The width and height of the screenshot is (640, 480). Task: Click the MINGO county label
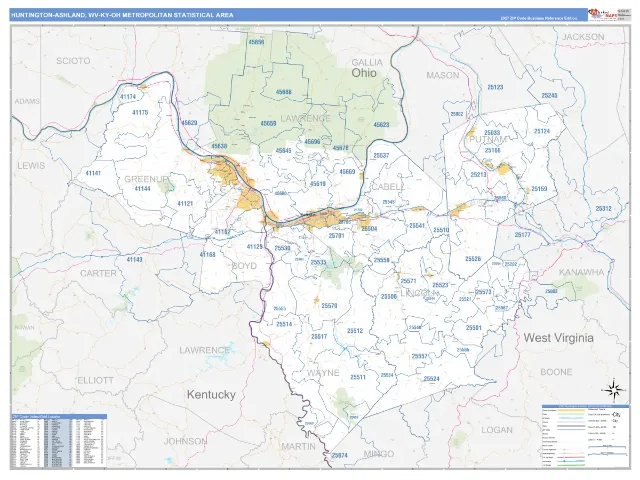coord(378,453)
